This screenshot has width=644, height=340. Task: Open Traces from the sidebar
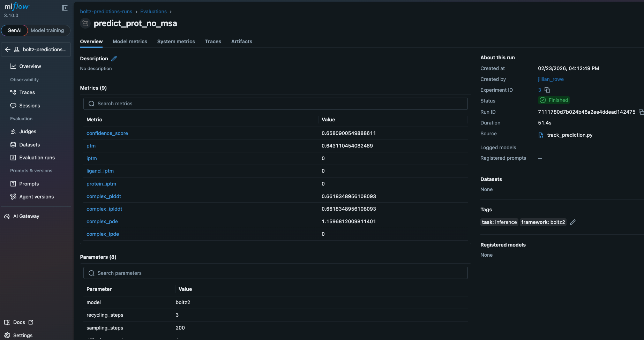[x=27, y=92]
